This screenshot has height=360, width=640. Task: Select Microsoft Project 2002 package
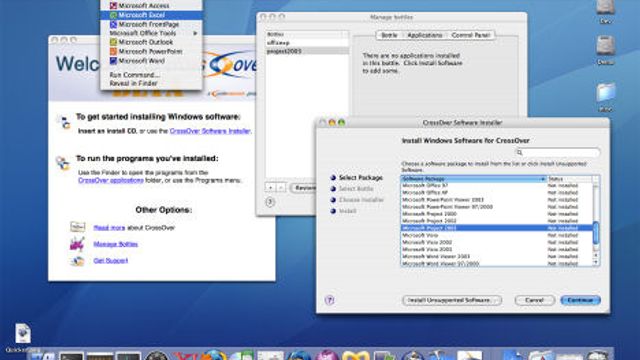click(x=497, y=221)
